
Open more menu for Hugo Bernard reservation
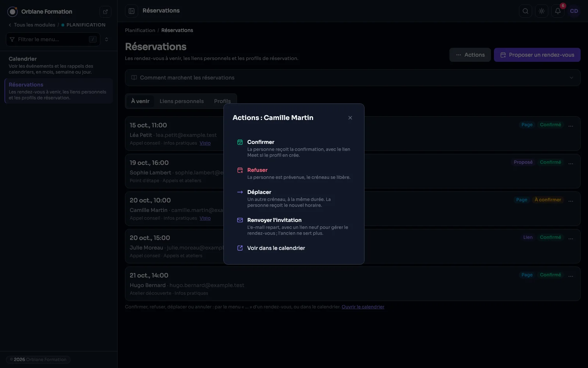click(571, 275)
